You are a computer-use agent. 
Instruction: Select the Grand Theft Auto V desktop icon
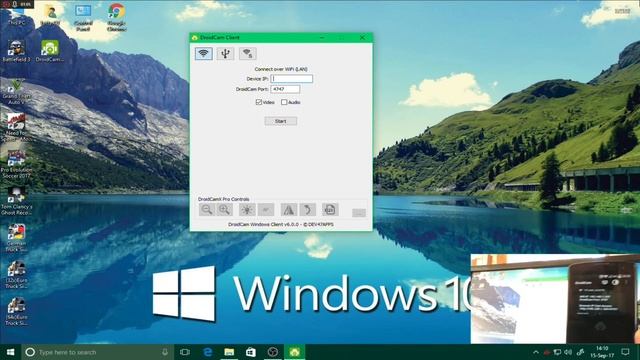16,91
